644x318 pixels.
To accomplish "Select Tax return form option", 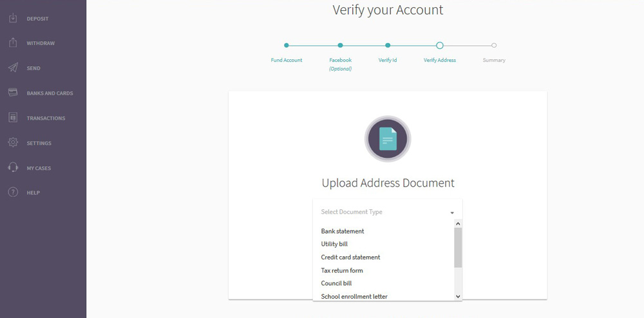I will point(342,270).
